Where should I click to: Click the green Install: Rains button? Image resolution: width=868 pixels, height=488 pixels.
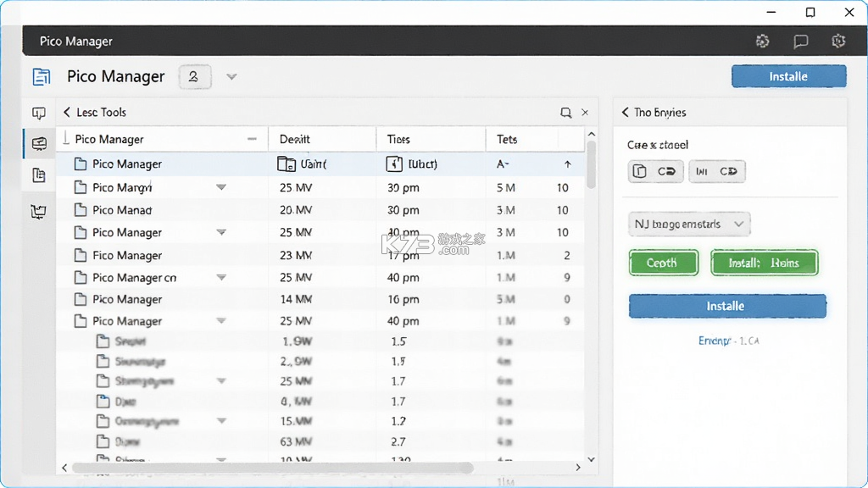point(764,263)
